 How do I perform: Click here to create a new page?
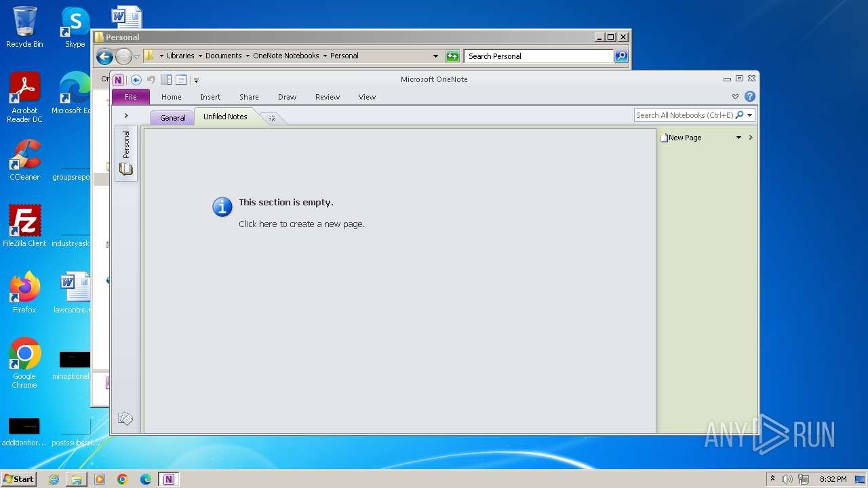(302, 224)
